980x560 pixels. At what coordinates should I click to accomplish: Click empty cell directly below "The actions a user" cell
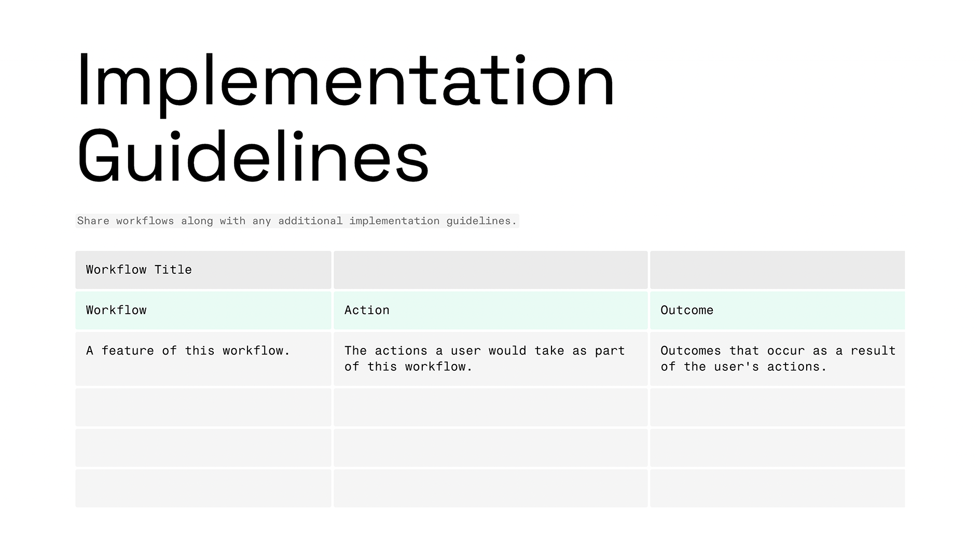click(490, 407)
